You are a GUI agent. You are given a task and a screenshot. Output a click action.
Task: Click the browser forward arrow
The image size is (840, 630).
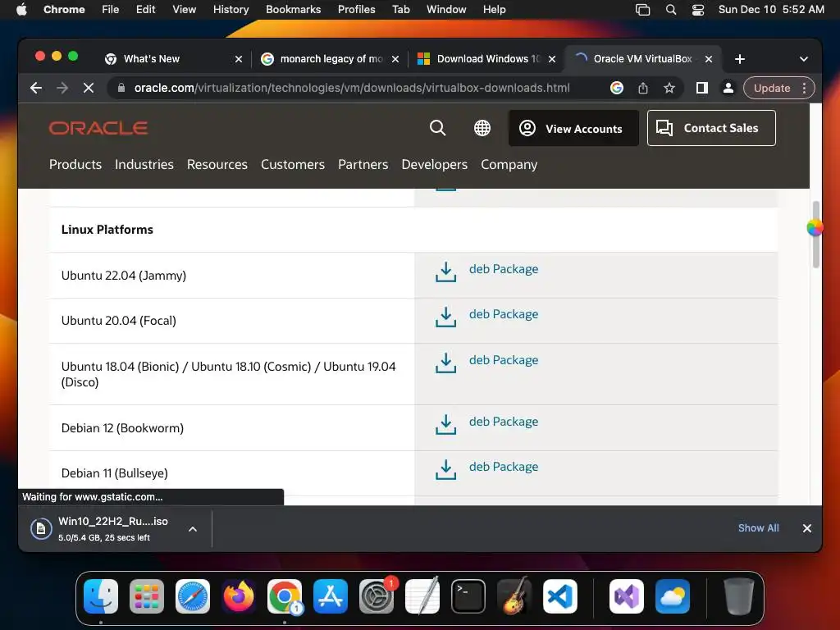coord(62,88)
